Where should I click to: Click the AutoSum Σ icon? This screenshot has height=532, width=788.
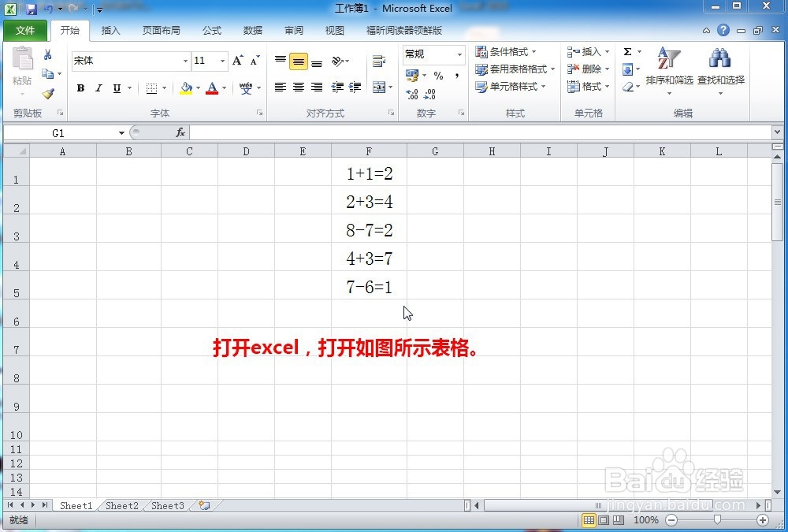click(x=626, y=50)
